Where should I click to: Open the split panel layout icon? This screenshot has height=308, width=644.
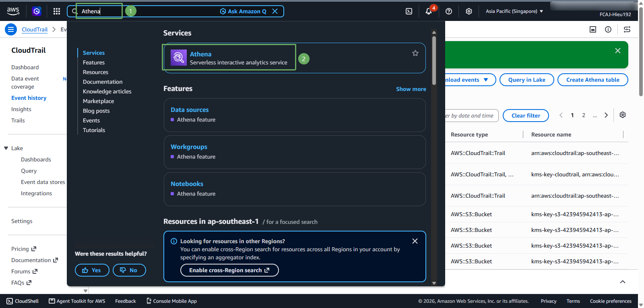593,29
